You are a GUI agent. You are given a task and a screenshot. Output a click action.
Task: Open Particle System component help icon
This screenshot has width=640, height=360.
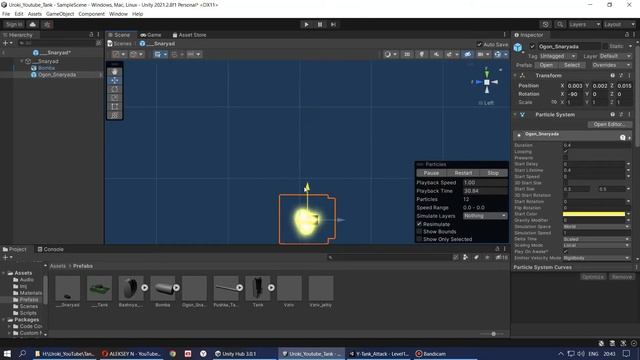(x=612, y=115)
